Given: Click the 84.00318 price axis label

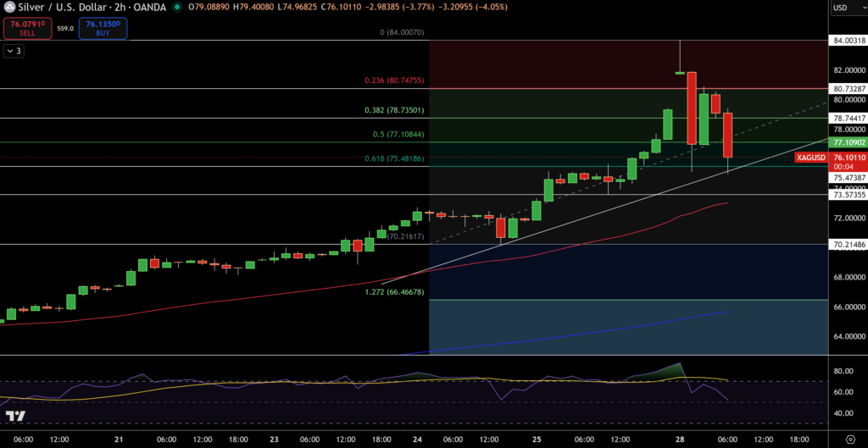Looking at the screenshot, I should [848, 40].
